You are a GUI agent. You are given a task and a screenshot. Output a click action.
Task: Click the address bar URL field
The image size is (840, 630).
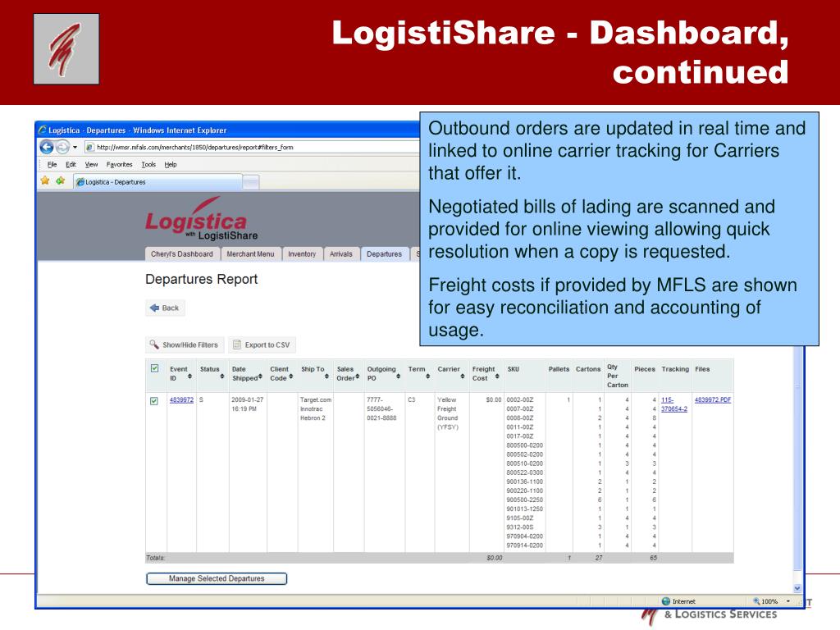tap(252, 148)
